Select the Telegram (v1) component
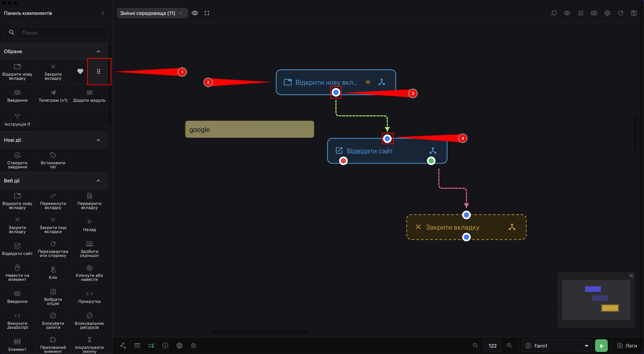Viewport: 644px width, 354px height. 53,96
